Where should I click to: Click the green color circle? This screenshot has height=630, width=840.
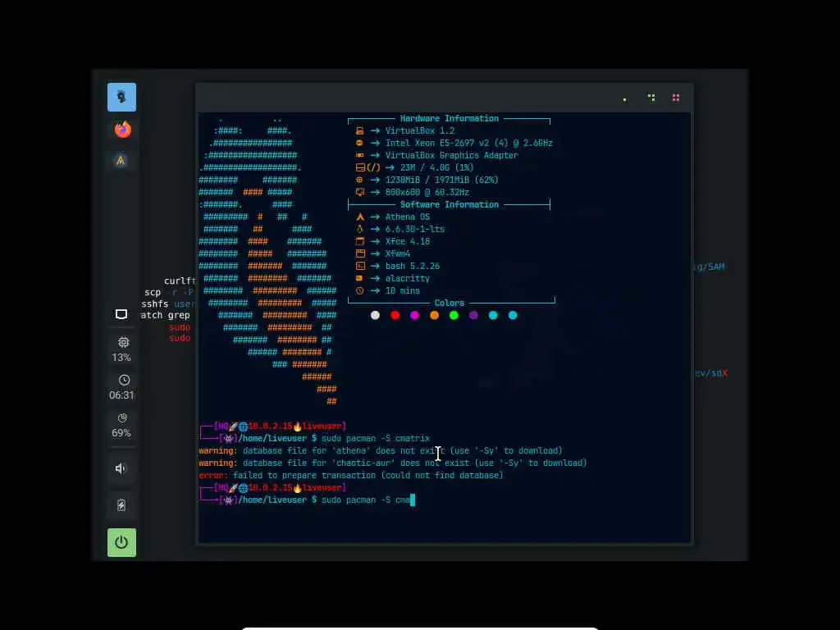(454, 315)
